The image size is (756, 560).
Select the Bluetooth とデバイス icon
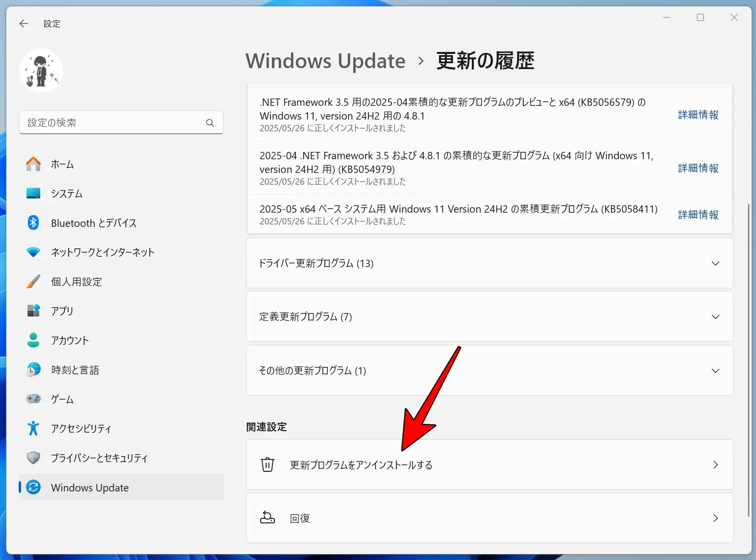point(33,223)
